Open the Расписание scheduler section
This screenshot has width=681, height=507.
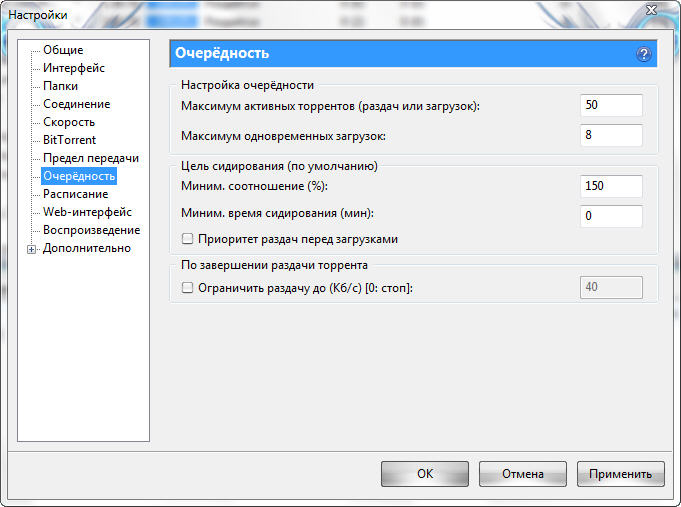[x=75, y=194]
